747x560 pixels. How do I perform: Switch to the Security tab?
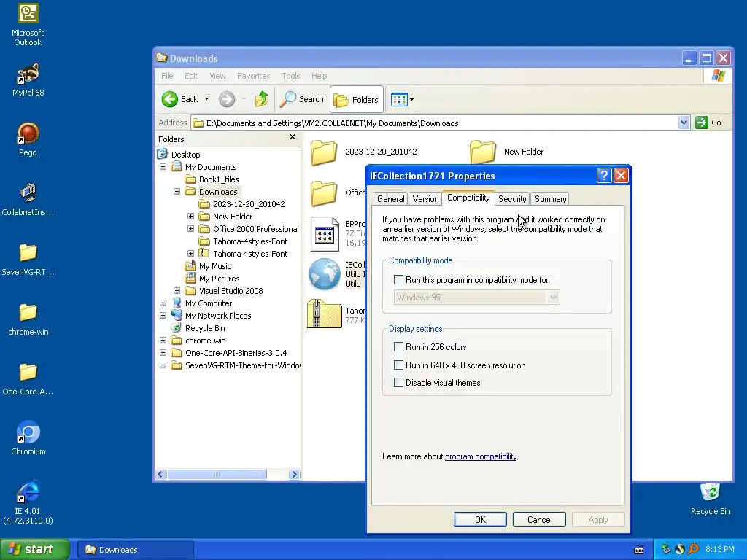pyautogui.click(x=512, y=199)
